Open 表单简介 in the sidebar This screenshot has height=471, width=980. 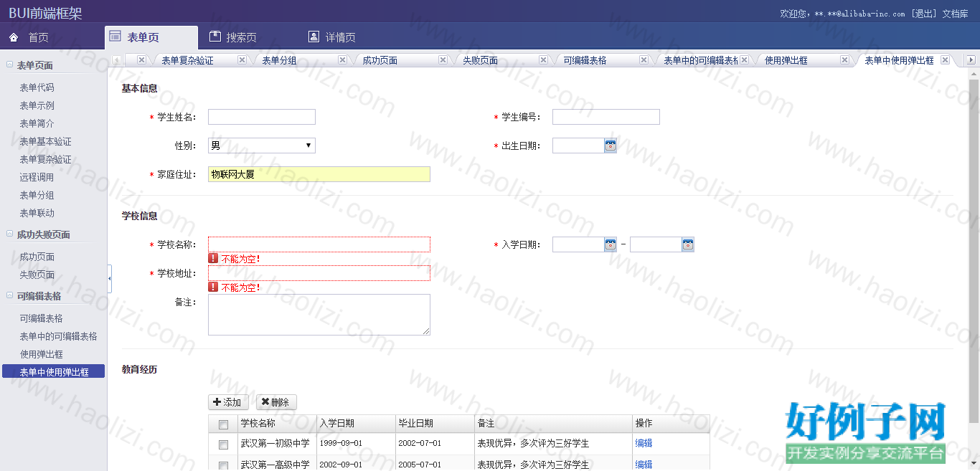(37, 123)
